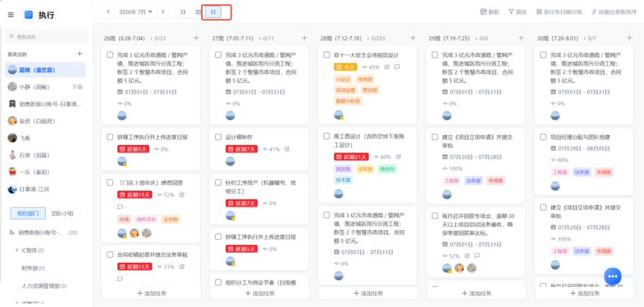
Task: Check the 26周 拼缝工序执行并上传进度日报 checkbox
Action: [110, 137]
